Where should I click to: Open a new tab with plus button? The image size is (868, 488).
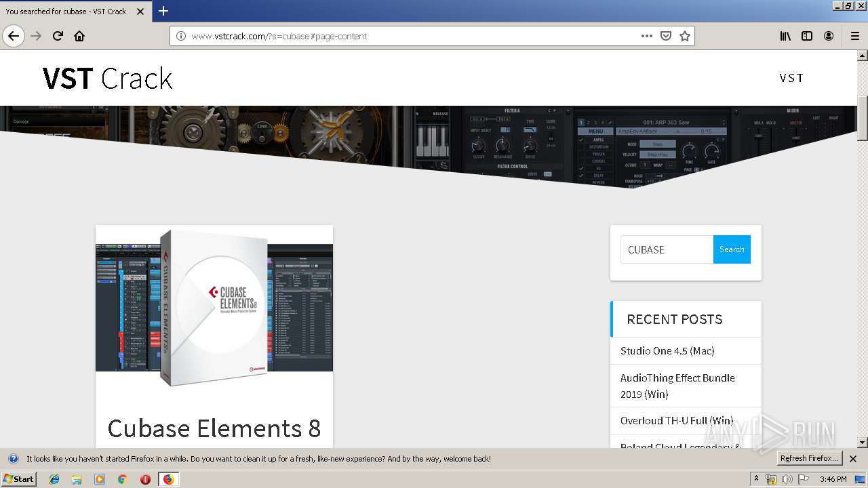click(x=163, y=11)
